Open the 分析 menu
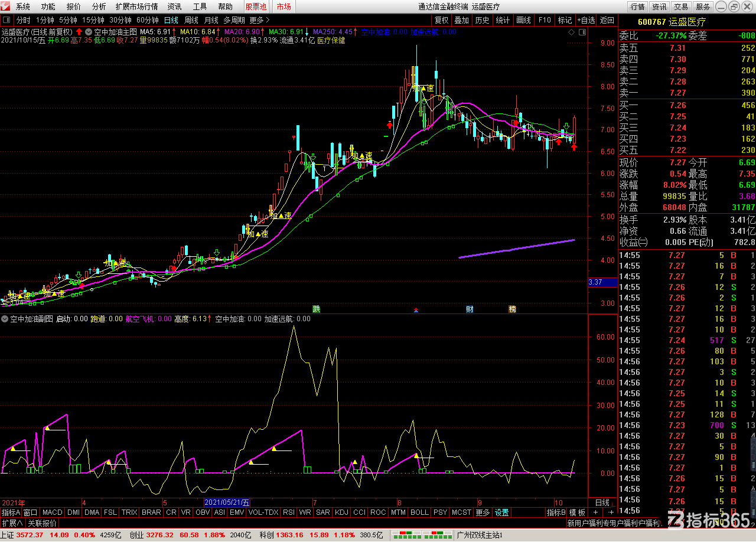This screenshot has width=756, height=542. (99, 6)
